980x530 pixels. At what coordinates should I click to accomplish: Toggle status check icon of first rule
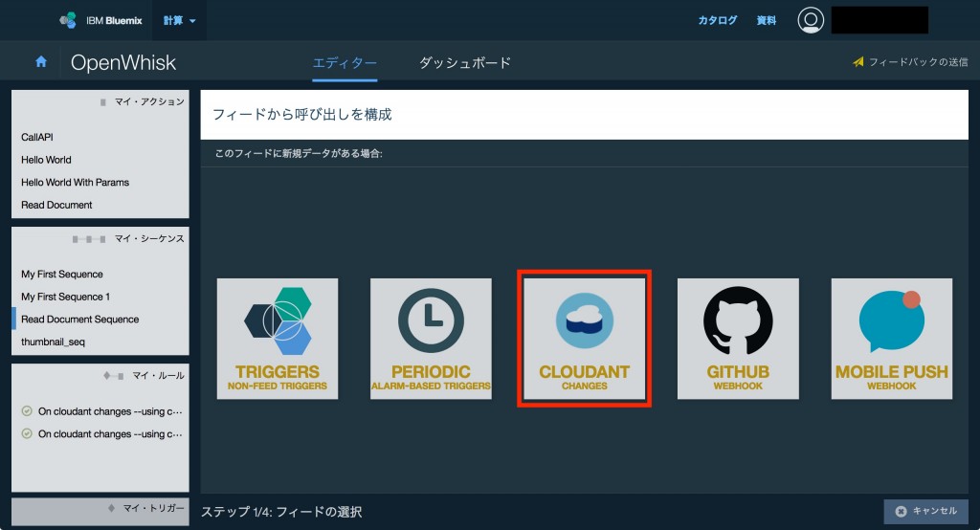(x=27, y=411)
